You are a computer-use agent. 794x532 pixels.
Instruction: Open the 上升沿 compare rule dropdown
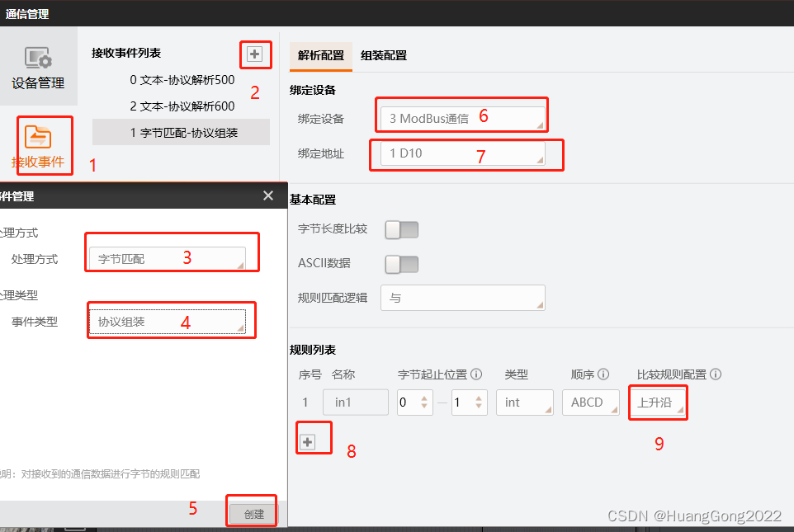[x=658, y=403]
